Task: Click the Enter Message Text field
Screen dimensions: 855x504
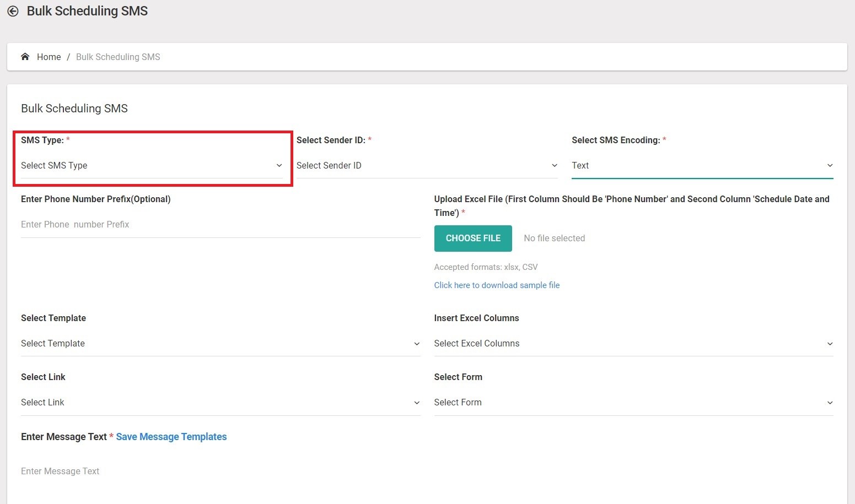Action: [221, 472]
